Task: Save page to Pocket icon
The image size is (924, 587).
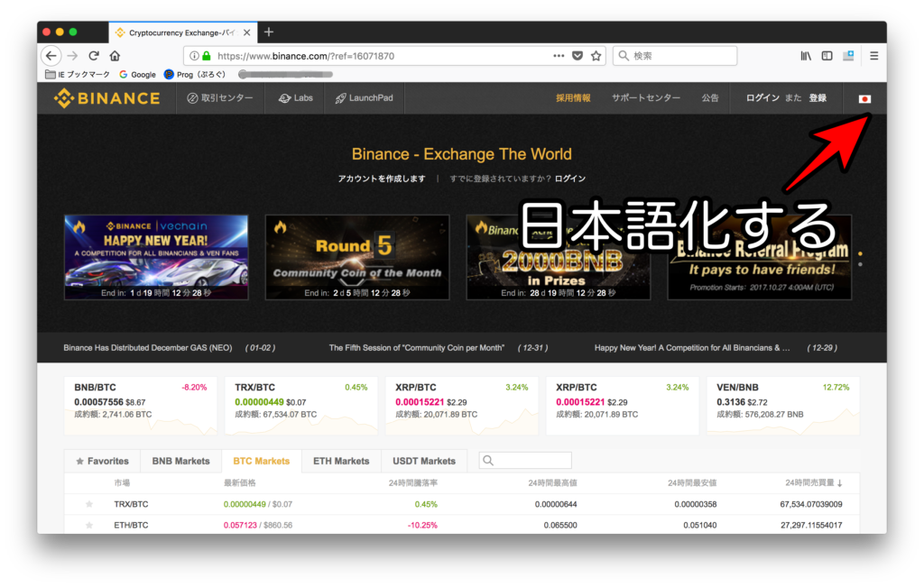Action: point(577,56)
